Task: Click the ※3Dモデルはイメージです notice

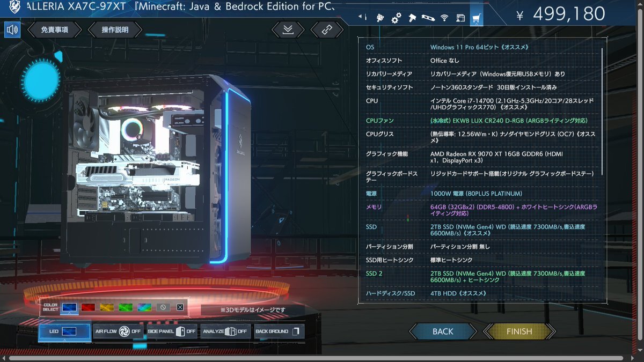Action: coord(252,309)
